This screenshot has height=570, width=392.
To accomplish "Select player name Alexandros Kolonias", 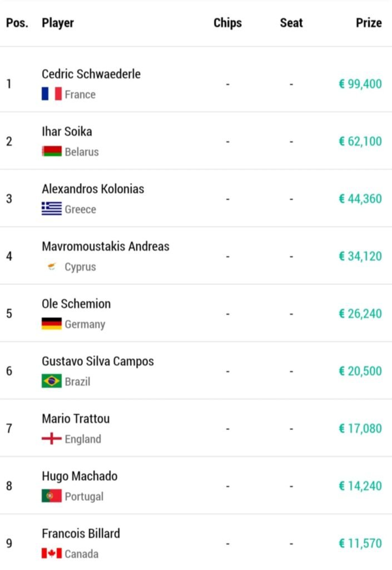I will pos(93,189).
